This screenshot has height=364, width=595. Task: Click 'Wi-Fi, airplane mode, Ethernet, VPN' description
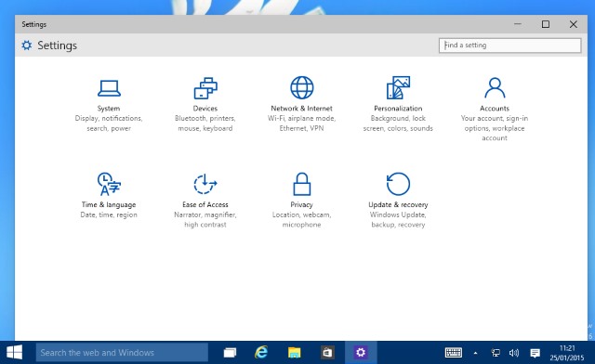[301, 123]
